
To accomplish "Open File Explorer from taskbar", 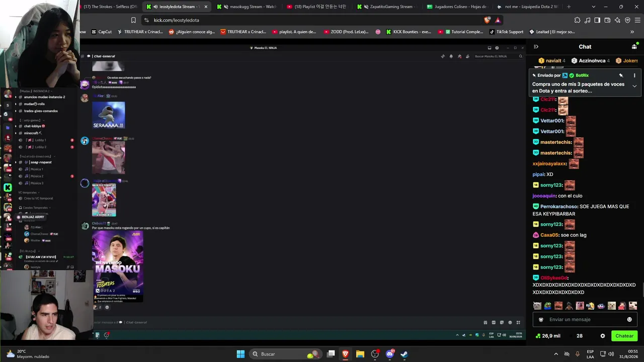I will 360,354.
